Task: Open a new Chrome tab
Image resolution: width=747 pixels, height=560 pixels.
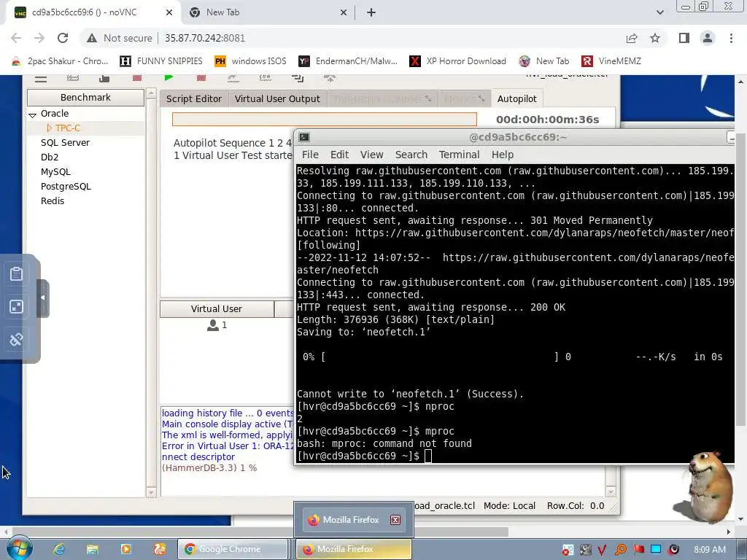Action: click(371, 12)
